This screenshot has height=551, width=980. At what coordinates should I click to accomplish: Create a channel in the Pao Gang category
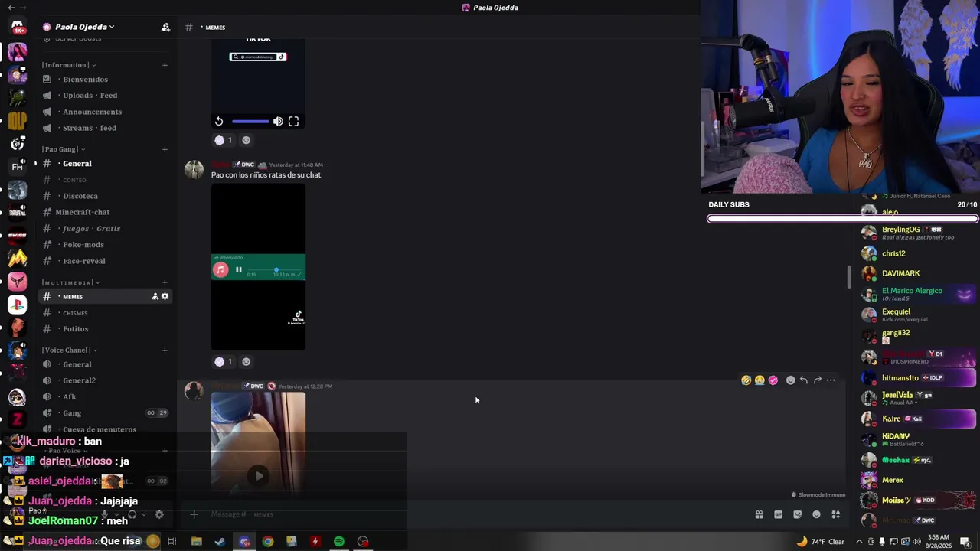(x=165, y=149)
